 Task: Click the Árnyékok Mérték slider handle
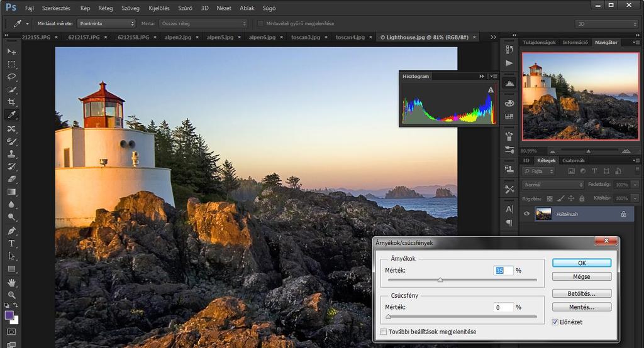tap(440, 280)
